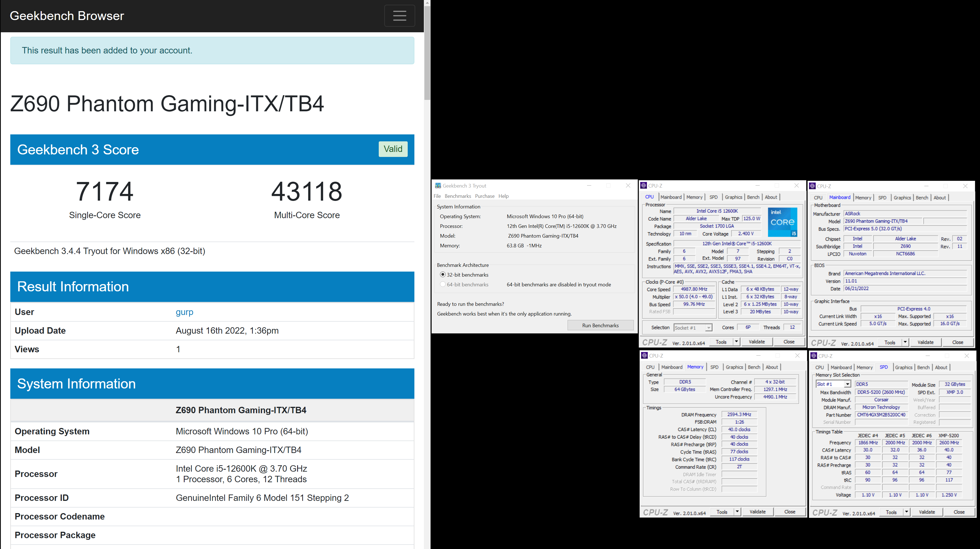
Task: Open Slot #1 memory slot dropdown
Action: 833,384
